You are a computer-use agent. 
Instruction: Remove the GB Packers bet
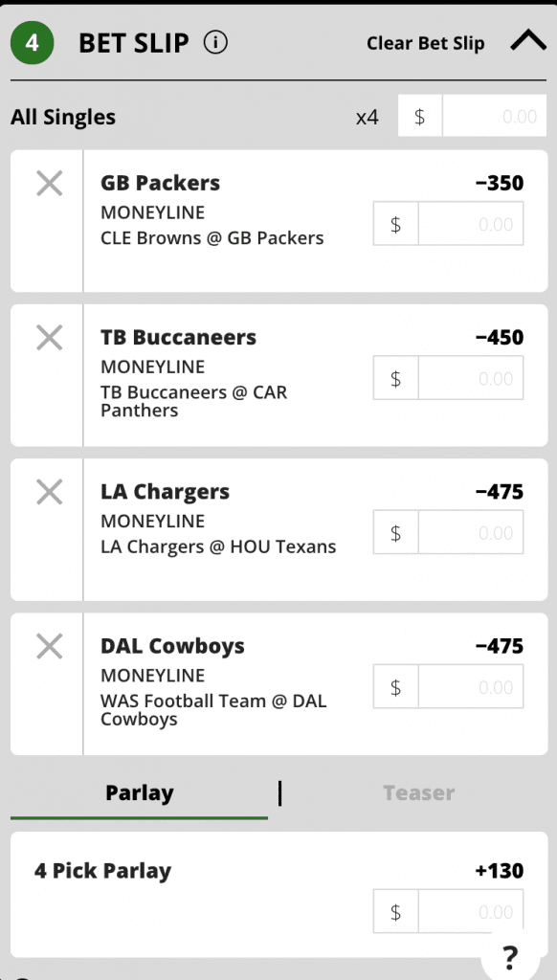50,184
